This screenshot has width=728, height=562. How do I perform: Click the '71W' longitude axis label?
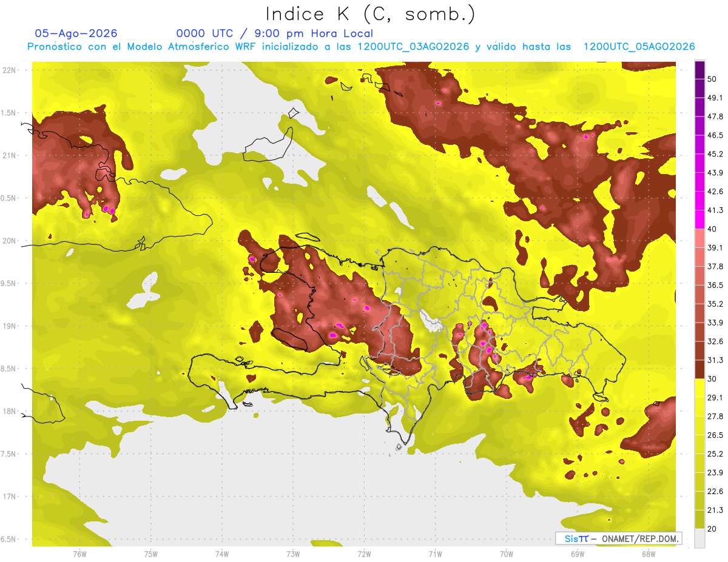[x=435, y=554]
